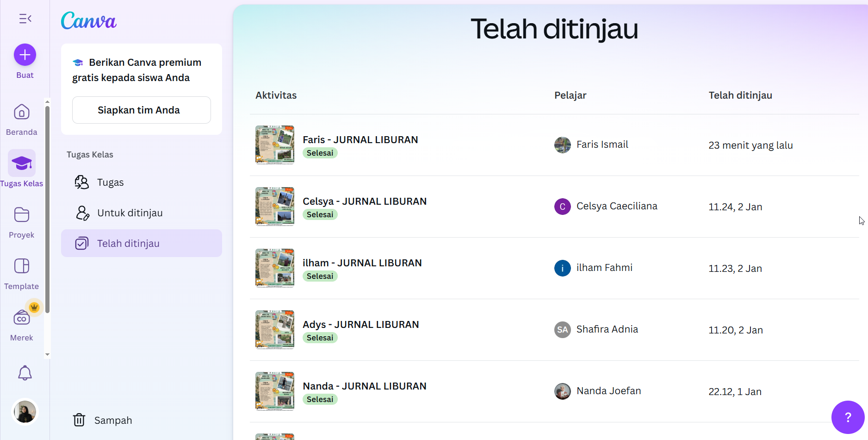This screenshot has height=440, width=868.
Task: Click Siapkan tim Anda button
Action: pos(142,110)
